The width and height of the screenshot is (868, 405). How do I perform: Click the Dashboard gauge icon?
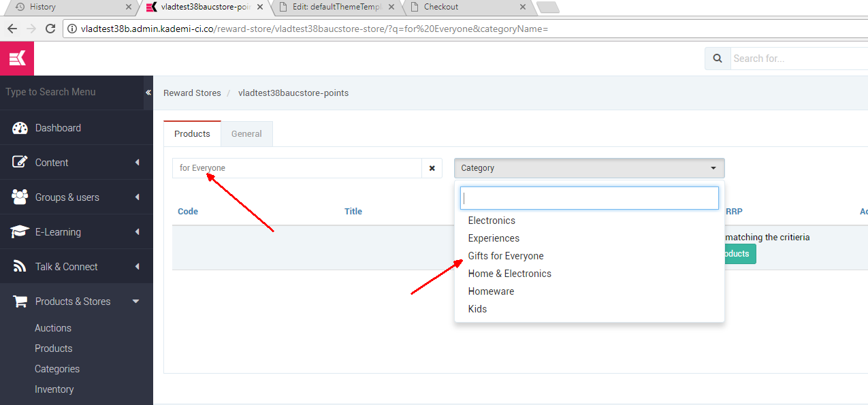pos(20,128)
